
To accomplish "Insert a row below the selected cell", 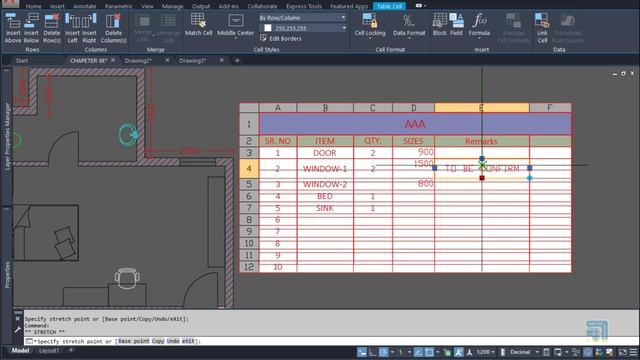I will tap(31, 28).
